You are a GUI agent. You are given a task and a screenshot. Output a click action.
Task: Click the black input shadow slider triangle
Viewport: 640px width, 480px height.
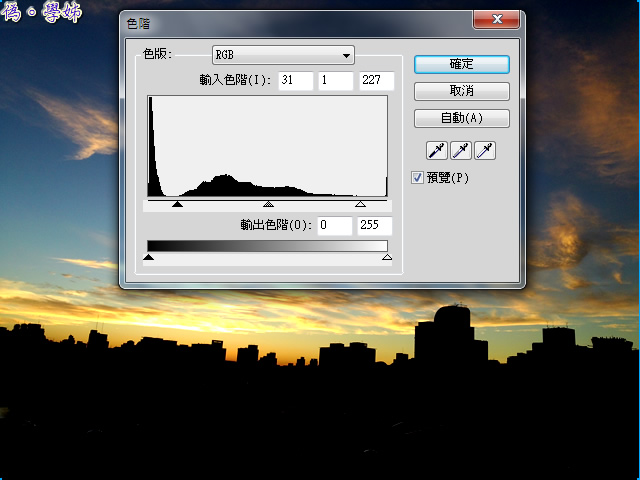point(177,204)
